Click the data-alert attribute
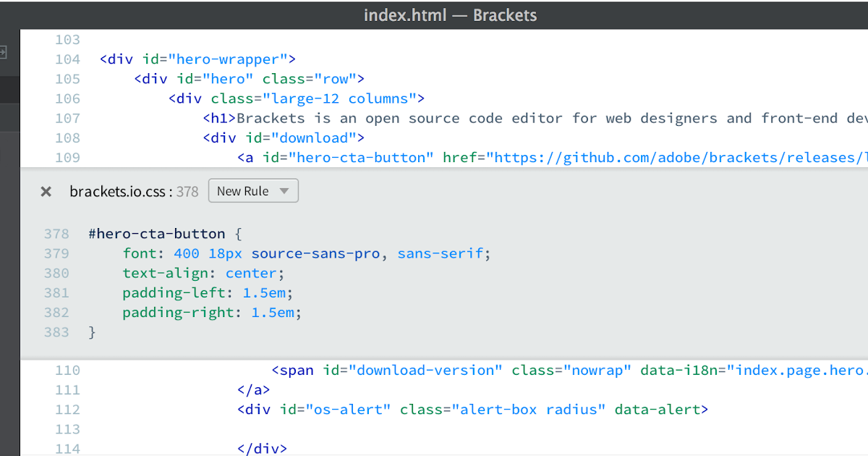The image size is (868, 456). [x=658, y=410]
